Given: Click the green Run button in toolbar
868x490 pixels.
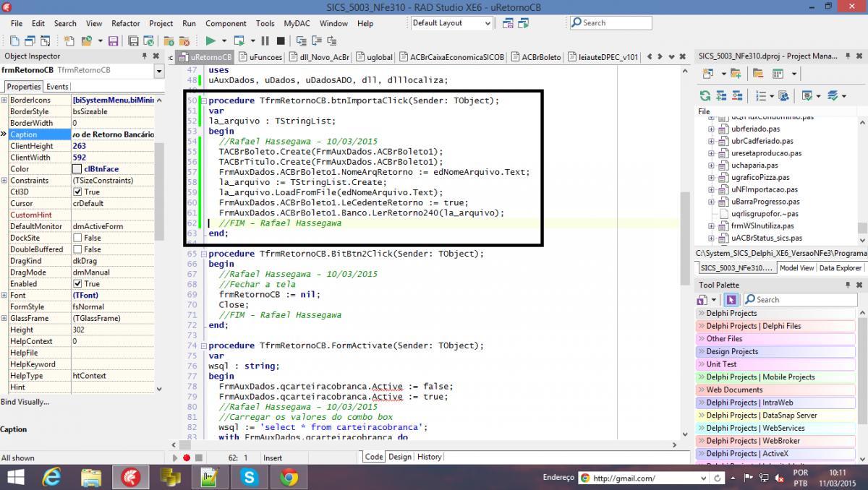Looking at the screenshot, I should tap(210, 41).
